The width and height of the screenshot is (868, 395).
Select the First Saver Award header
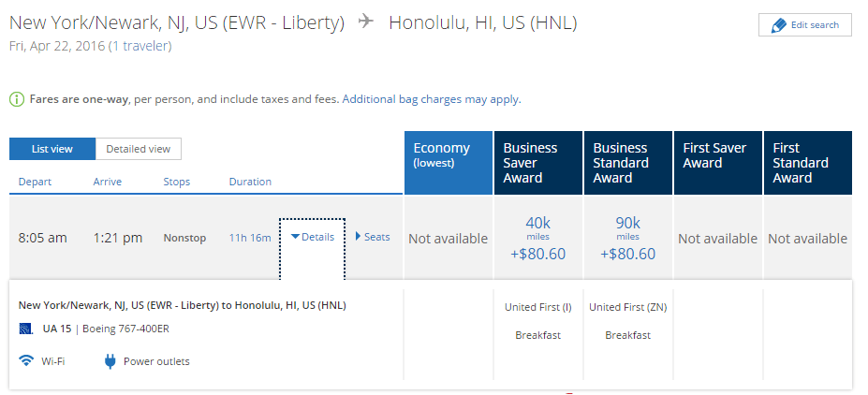coord(717,163)
